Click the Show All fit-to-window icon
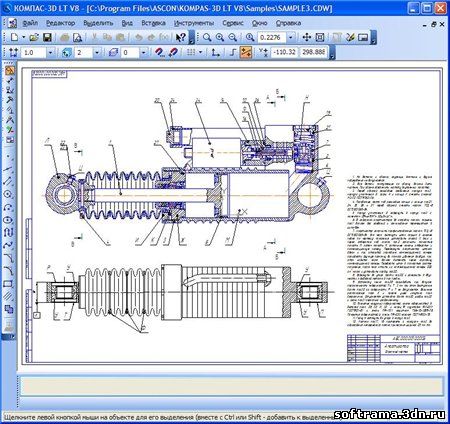Viewport: 450px width, 424px height. point(320,37)
